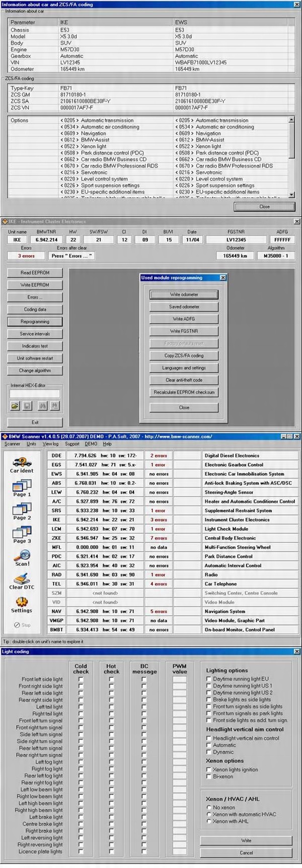Click Write in Light coding window
Screen dimensions: 302x868
pyautogui.click(x=246, y=840)
